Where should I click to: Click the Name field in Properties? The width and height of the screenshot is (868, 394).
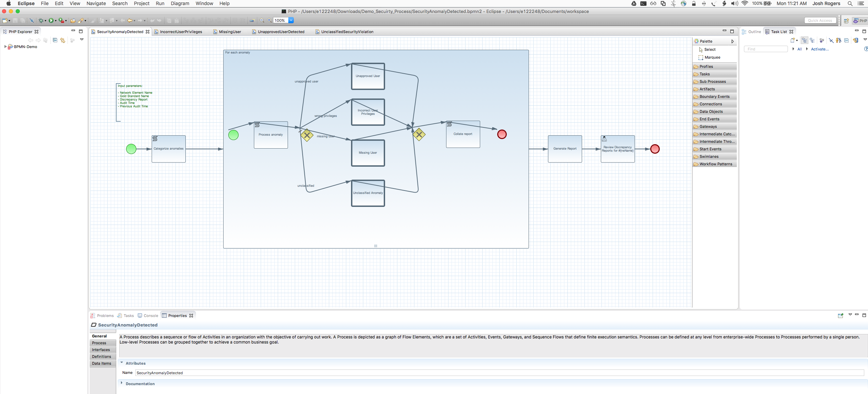point(500,373)
